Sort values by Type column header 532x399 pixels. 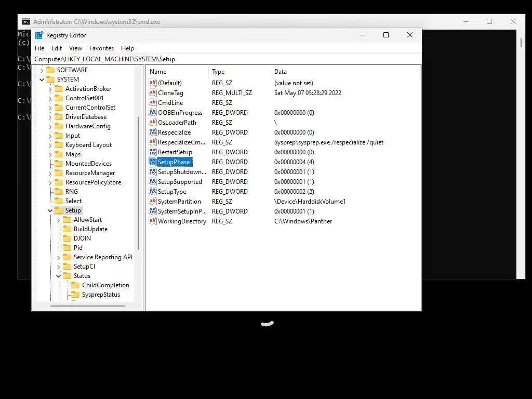tap(240, 72)
